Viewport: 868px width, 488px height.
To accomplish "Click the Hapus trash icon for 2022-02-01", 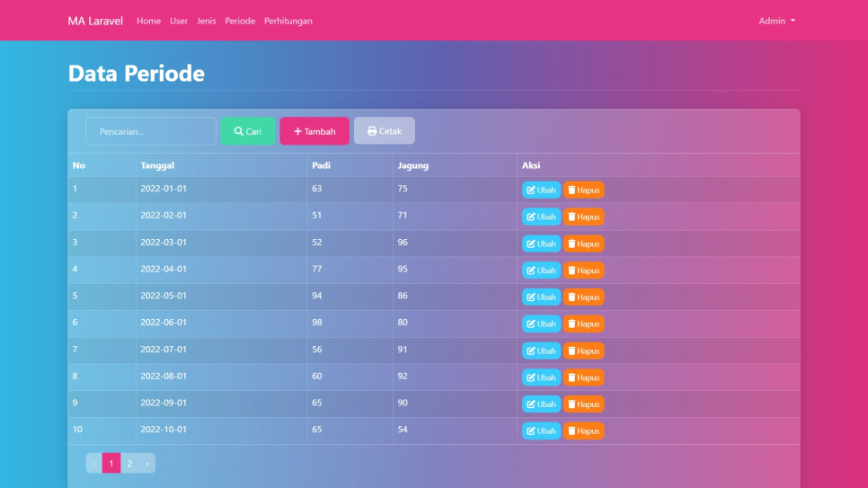I will tap(571, 217).
